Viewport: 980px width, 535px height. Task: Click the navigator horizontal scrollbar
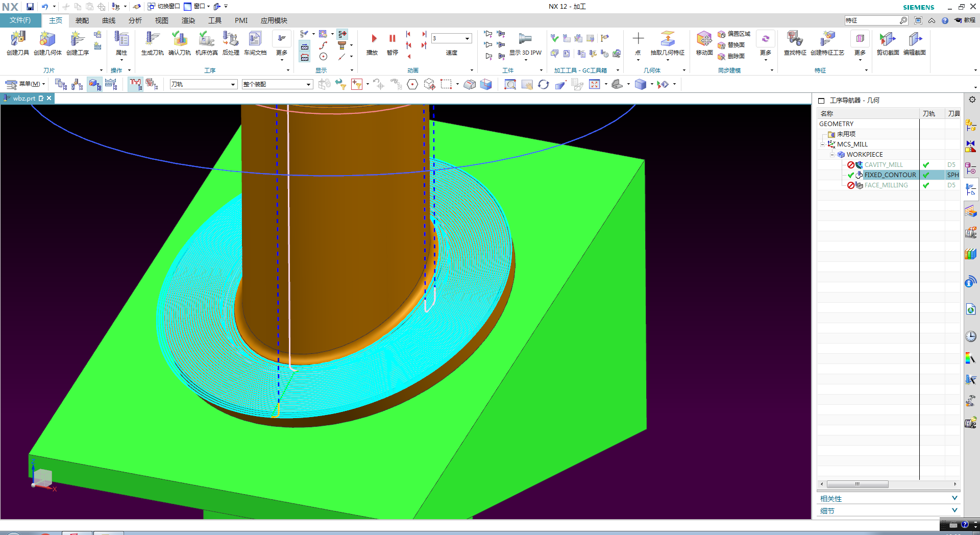click(x=857, y=484)
